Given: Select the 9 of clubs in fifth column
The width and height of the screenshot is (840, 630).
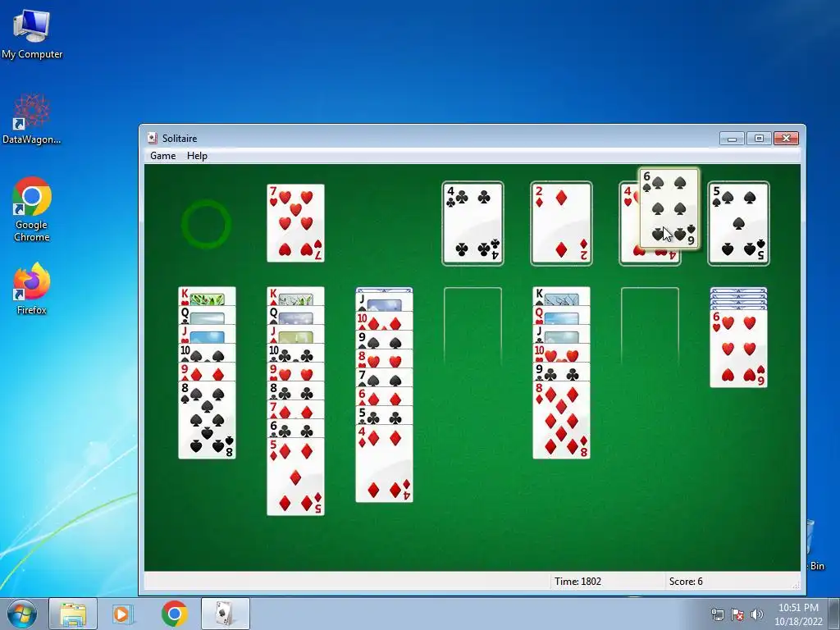Looking at the screenshot, I should pos(561,372).
